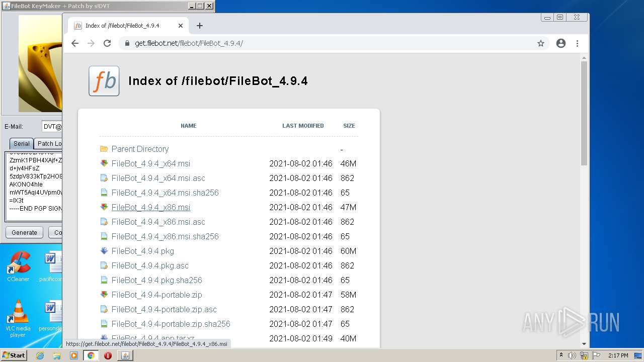The width and height of the screenshot is (644, 362).
Task: Reload the page in Chrome
Action: (x=107, y=43)
